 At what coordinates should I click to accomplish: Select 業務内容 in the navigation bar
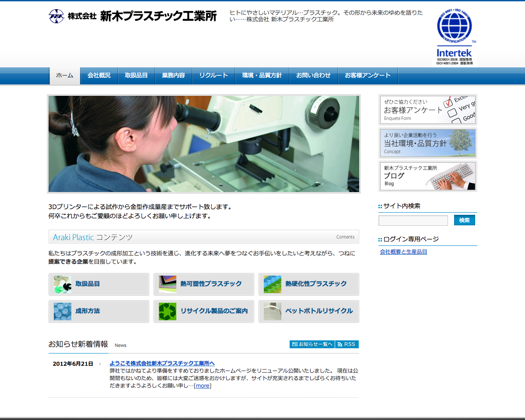(174, 76)
